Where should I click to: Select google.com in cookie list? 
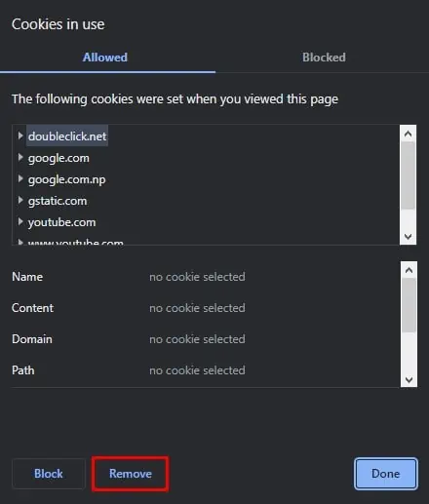58,158
